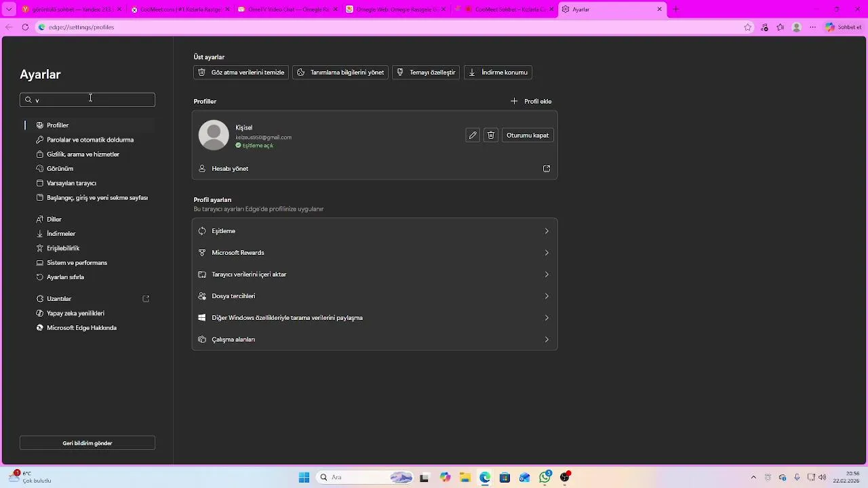Open the tab list dropdown

[x=9, y=9]
